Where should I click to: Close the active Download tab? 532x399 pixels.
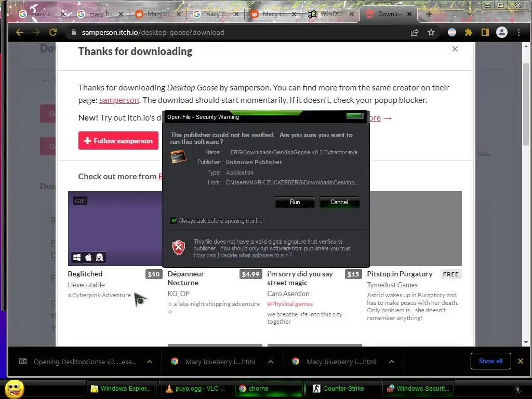coord(409,14)
